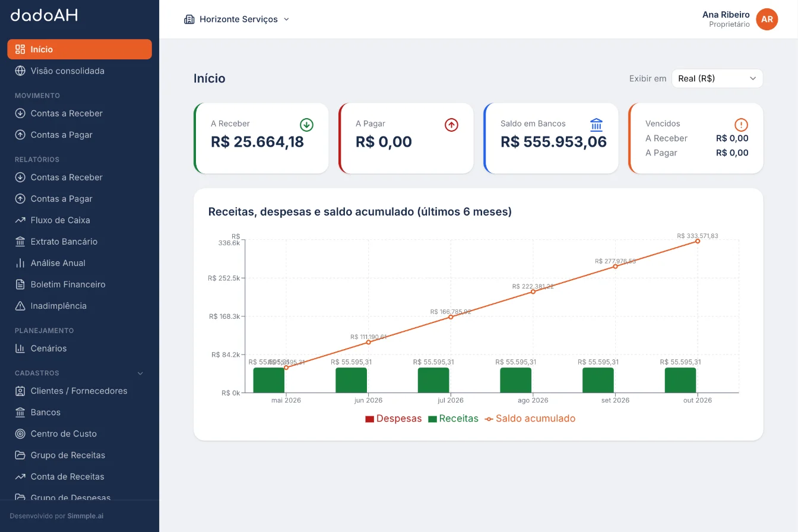Click the Inadimplência warning triangle icon
Screen dimensions: 798x532
(20, 306)
